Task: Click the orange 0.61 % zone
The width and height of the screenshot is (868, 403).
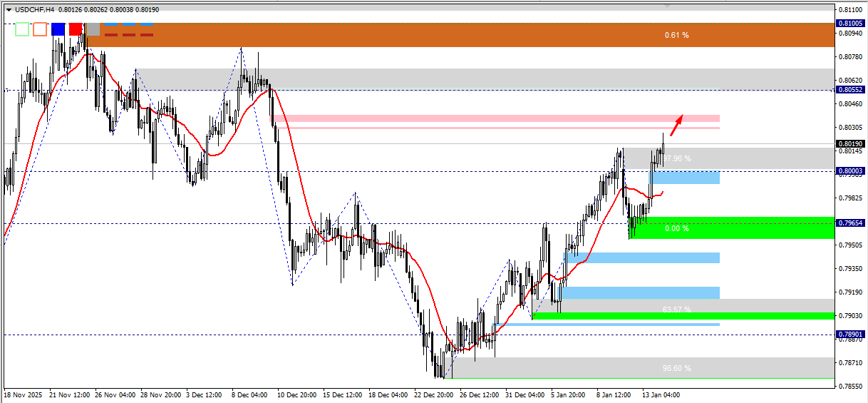Action: pos(460,35)
